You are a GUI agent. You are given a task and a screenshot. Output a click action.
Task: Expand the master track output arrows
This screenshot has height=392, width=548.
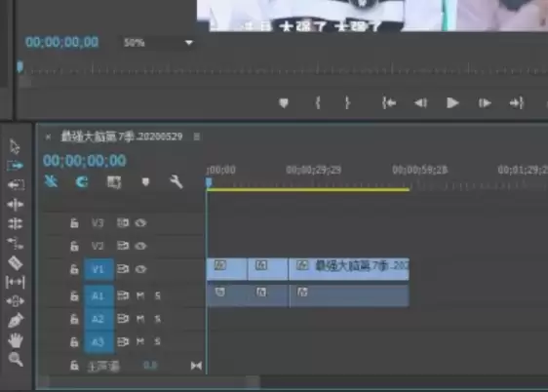point(196,366)
